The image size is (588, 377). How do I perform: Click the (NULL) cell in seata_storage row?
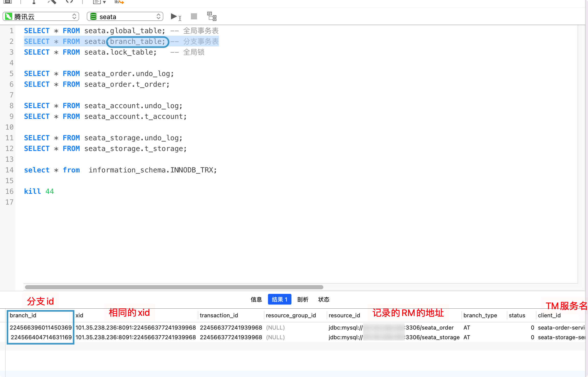275,337
